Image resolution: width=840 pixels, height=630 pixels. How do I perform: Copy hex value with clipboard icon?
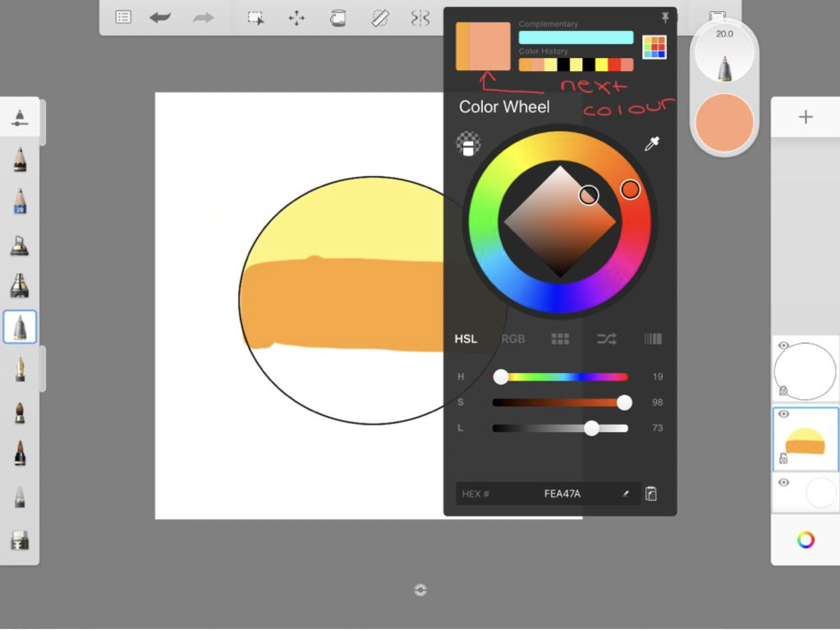[x=651, y=493]
